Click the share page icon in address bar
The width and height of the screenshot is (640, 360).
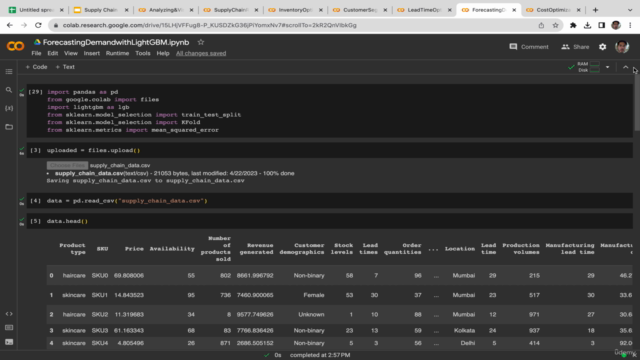(x=541, y=25)
